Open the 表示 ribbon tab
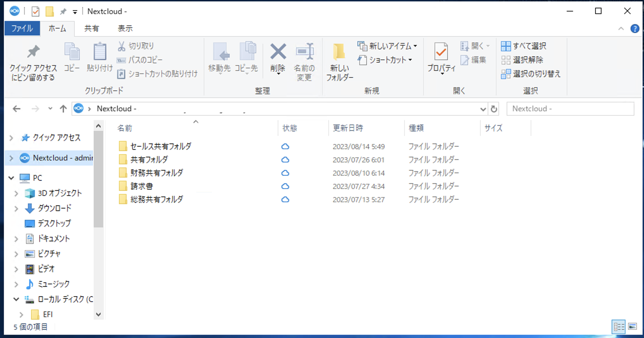644x338 pixels. 125,28
